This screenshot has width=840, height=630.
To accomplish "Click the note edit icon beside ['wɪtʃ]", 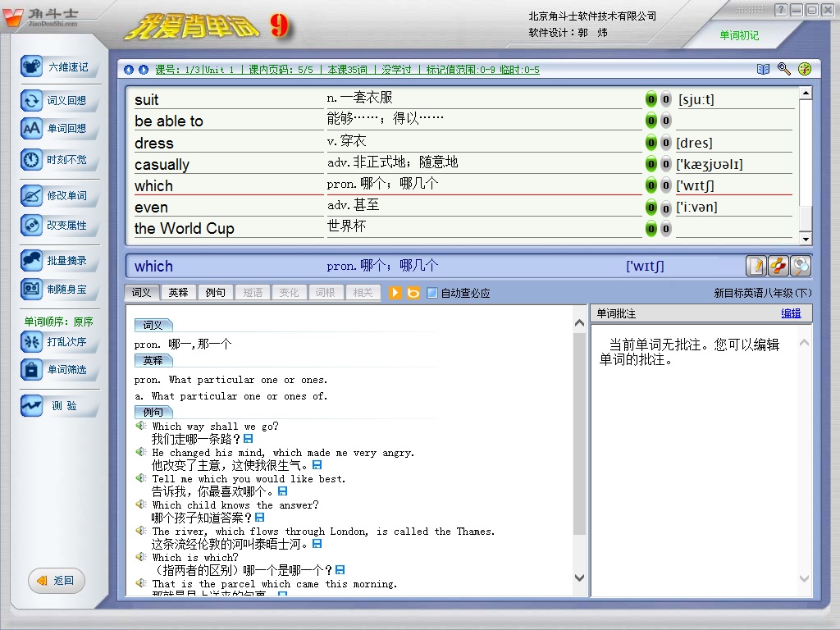I will click(756, 266).
